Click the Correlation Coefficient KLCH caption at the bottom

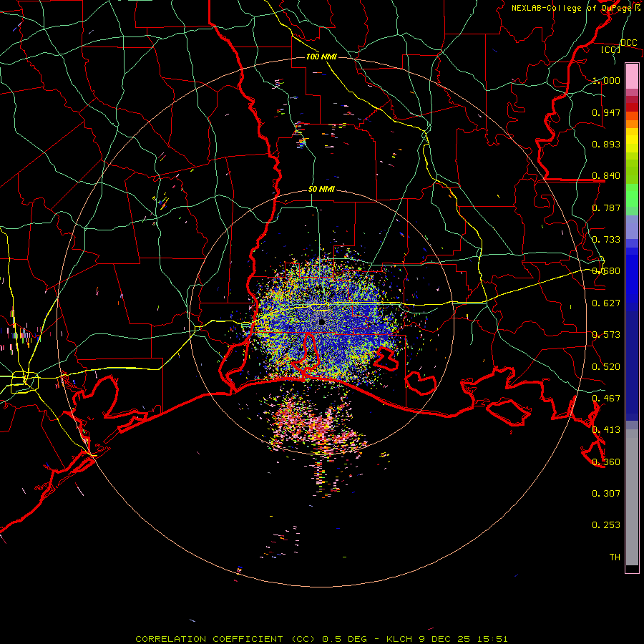(x=321, y=639)
